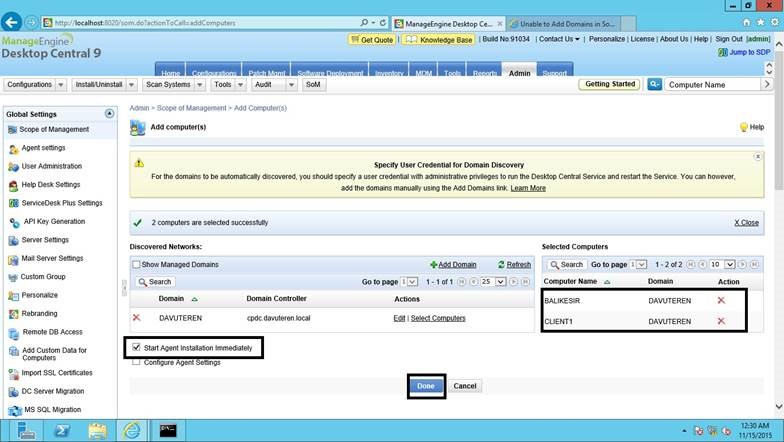This screenshot has width=784, height=442.
Task: Open ServiceDesk Plus Settings in the sidebar
Action: (x=62, y=202)
